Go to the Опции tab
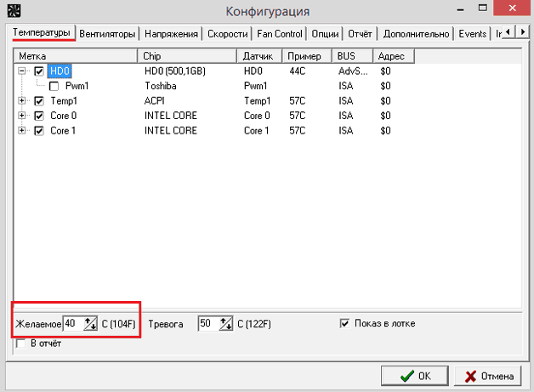The image size is (534, 392). tap(325, 34)
